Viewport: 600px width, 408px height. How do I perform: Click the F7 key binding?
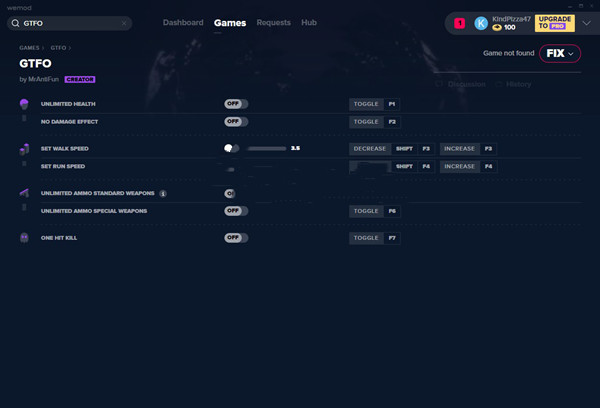[392, 238]
